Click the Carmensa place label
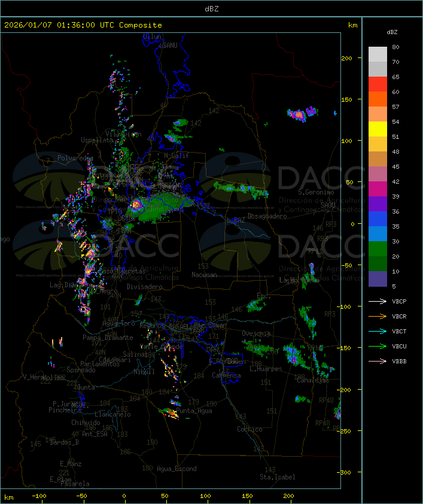 point(226,375)
